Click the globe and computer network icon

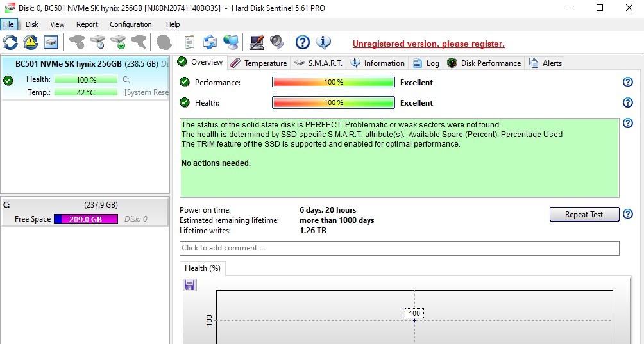coord(231,42)
